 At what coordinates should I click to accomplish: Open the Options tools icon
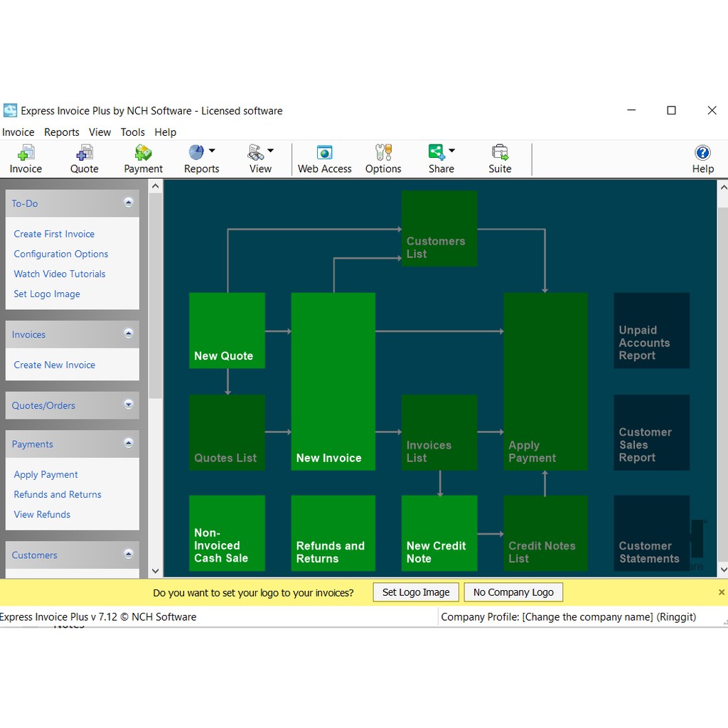[x=383, y=153]
